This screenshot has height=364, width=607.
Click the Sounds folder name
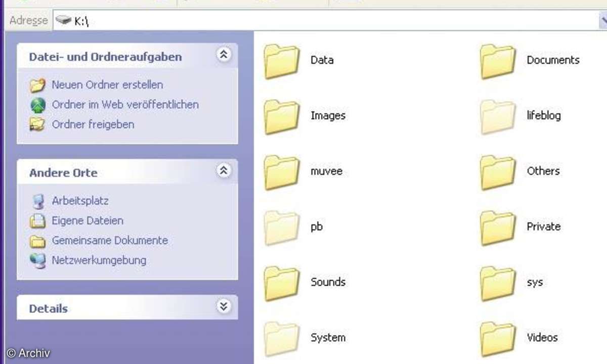pos(328,283)
